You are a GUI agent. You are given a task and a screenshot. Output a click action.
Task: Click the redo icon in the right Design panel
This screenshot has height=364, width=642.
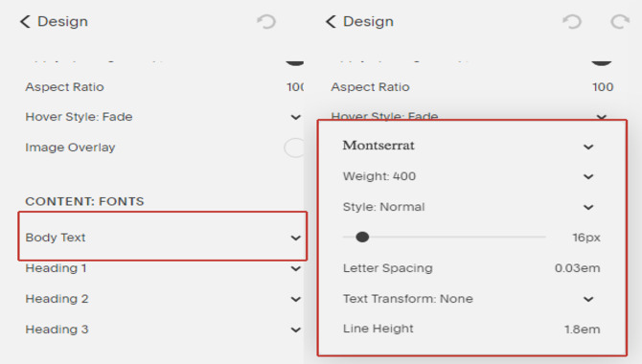coord(620,22)
